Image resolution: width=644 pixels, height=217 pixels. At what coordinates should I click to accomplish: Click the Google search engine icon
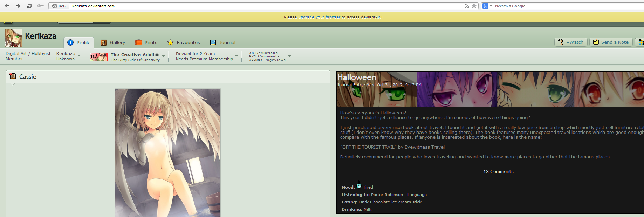[x=485, y=6]
